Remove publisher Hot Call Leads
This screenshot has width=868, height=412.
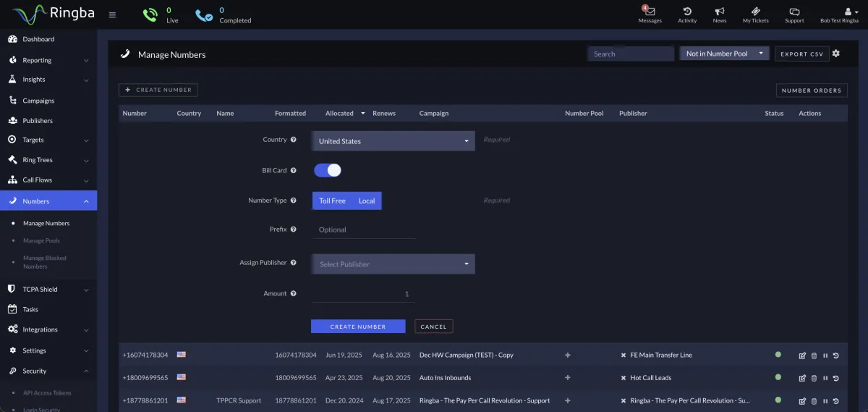(x=624, y=377)
